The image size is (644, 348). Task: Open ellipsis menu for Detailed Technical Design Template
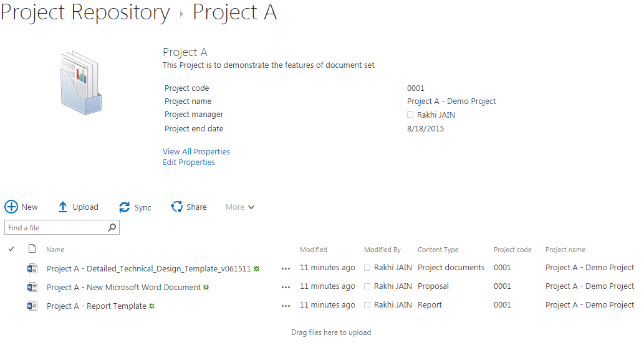point(286,269)
